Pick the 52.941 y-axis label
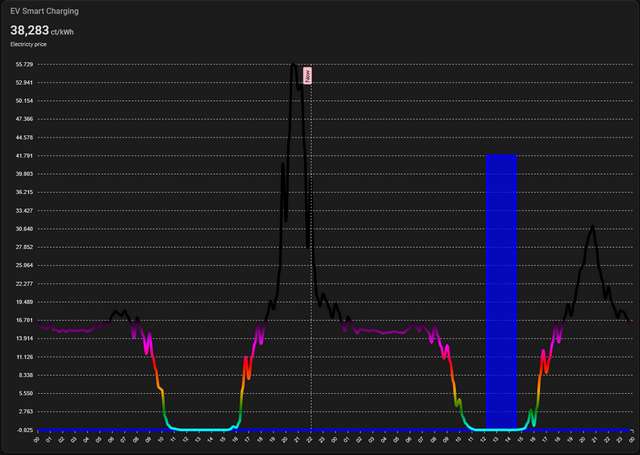Viewport: 640px width, 455px height. pos(24,82)
